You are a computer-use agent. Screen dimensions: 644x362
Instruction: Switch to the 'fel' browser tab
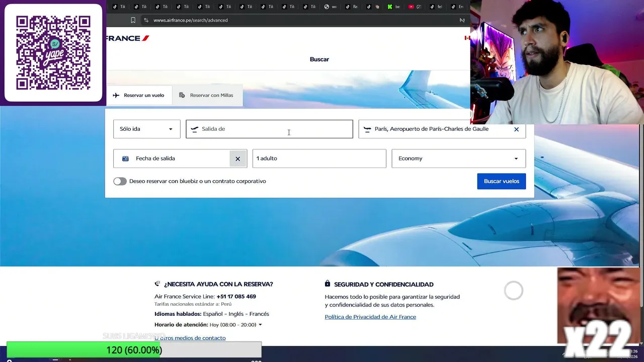point(436,7)
